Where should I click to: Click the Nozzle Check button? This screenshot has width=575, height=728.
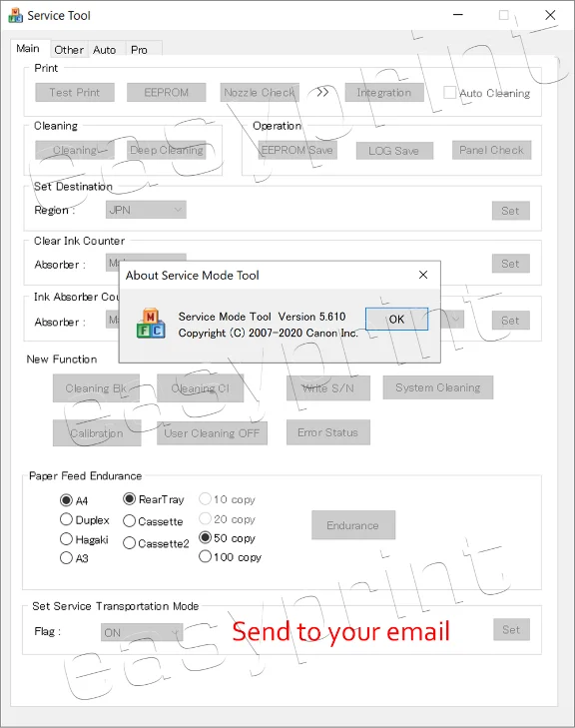pyautogui.click(x=260, y=93)
